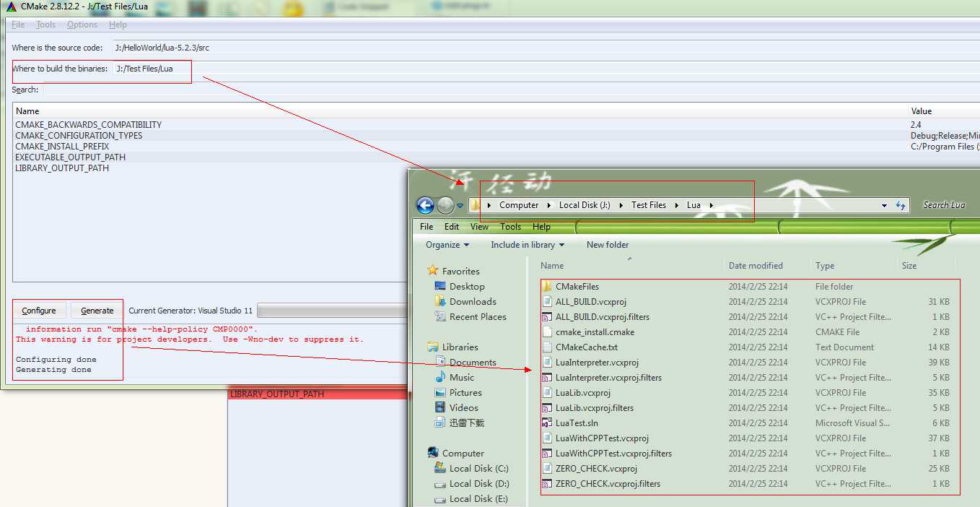Viewport: 980px width, 507px height.
Task: Select LuaTest.sln solution file icon
Action: pos(547,423)
